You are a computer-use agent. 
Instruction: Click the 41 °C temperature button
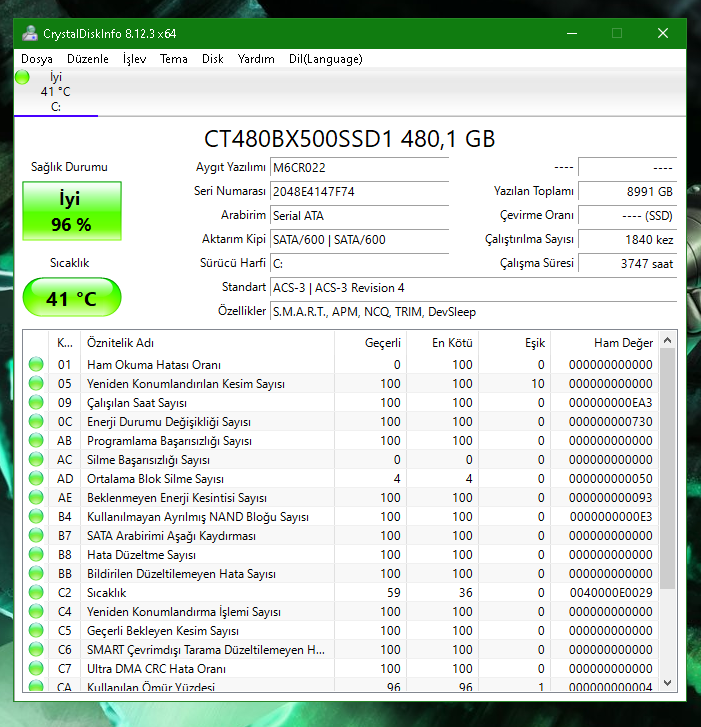[71, 298]
